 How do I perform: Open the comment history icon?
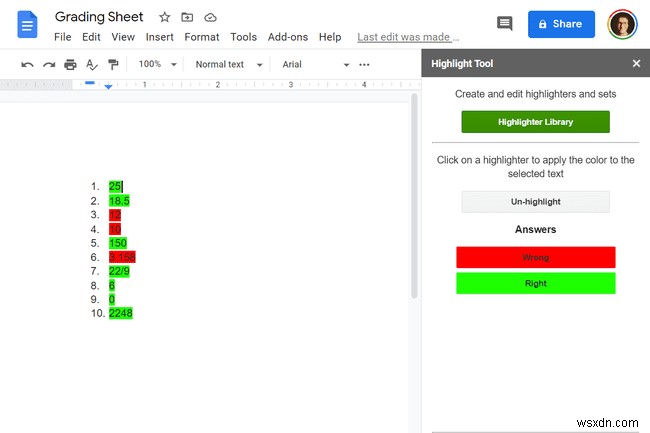click(x=504, y=24)
